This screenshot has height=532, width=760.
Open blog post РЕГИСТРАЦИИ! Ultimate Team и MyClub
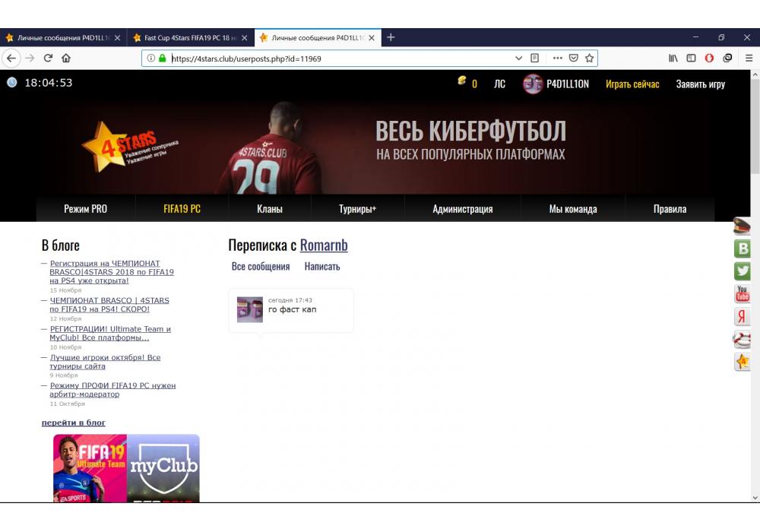[110, 334]
